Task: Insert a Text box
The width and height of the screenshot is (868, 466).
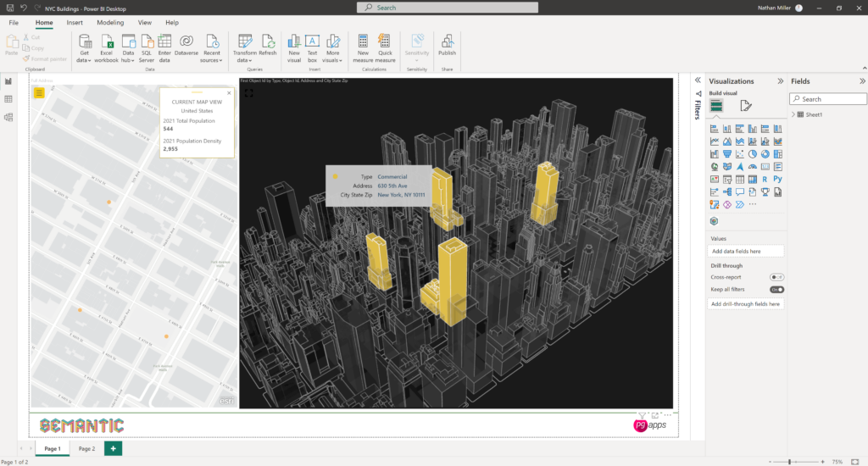Action: (x=312, y=48)
